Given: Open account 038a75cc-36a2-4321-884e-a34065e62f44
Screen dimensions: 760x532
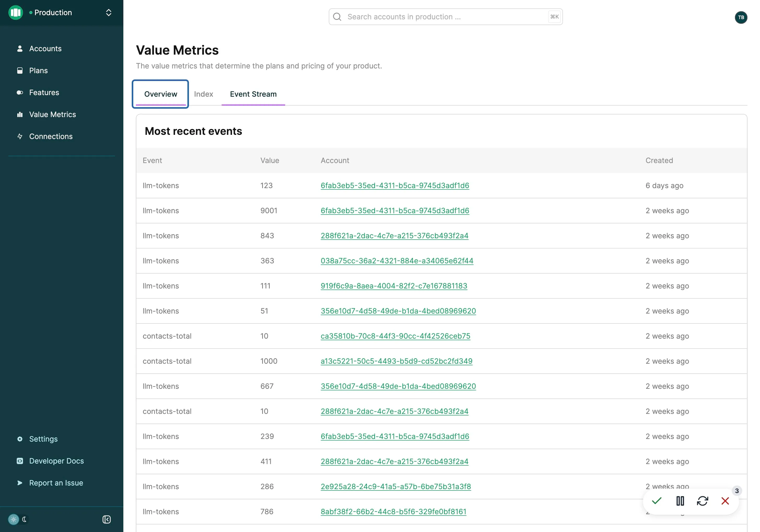Looking at the screenshot, I should point(397,261).
